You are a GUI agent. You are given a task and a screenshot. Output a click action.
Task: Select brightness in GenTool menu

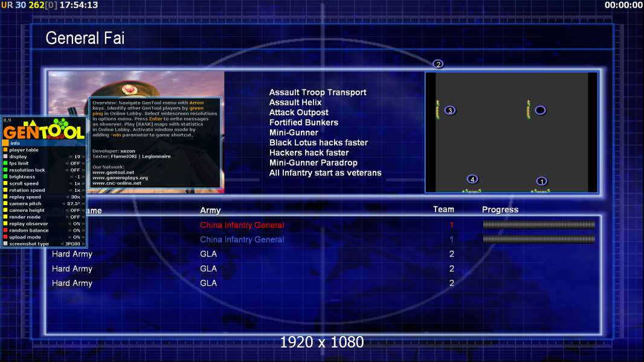[x=22, y=177]
